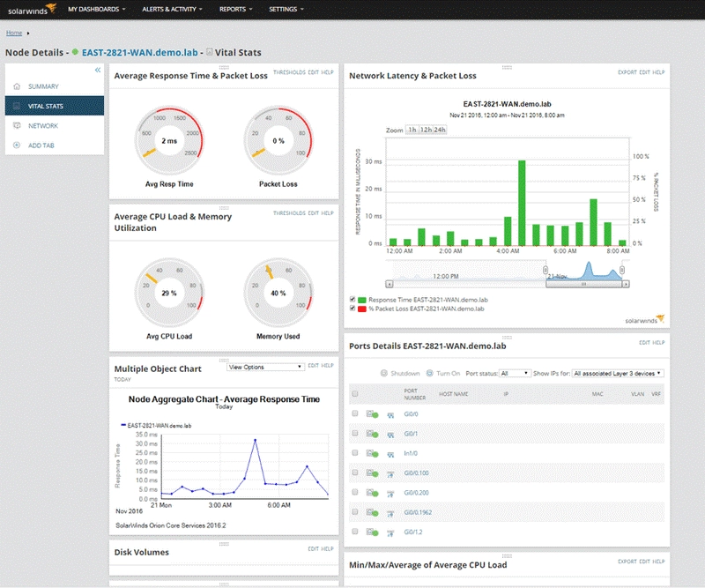Click chart navigator scroll-left arrow
Image resolution: width=705 pixels, height=588 pixels.
point(390,284)
